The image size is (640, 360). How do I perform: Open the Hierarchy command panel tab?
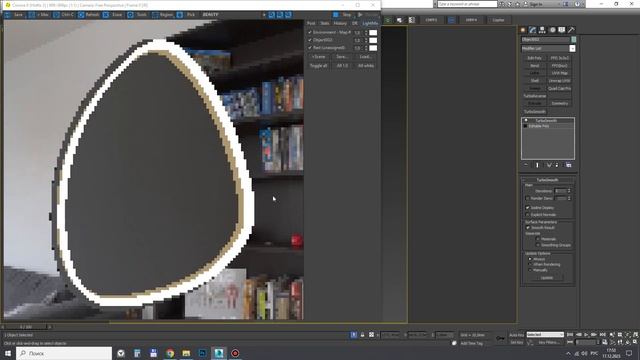coord(542,30)
